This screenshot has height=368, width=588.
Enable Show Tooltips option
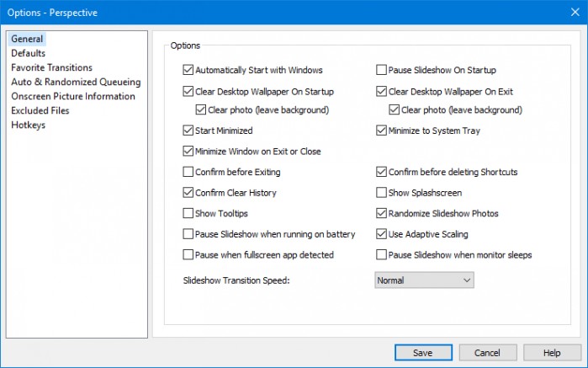tap(188, 213)
